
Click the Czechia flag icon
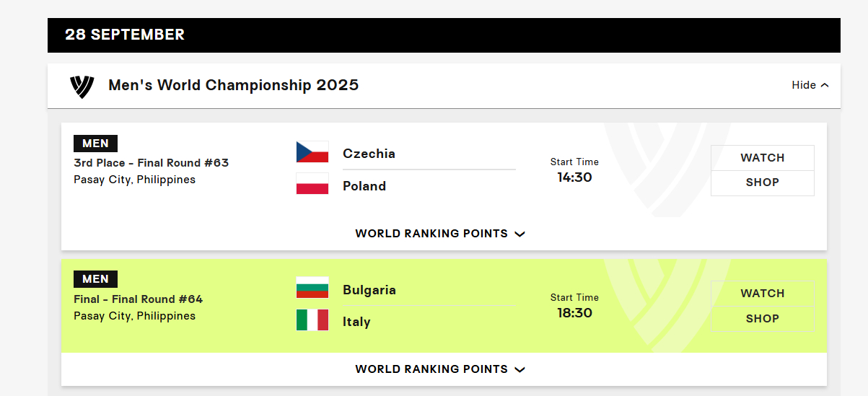312,152
